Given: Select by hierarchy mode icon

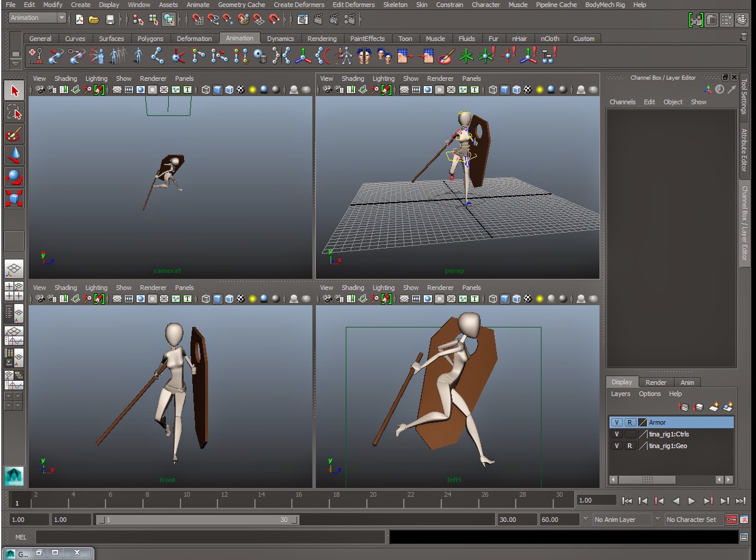Looking at the screenshot, I should pyautogui.click(x=138, y=19).
